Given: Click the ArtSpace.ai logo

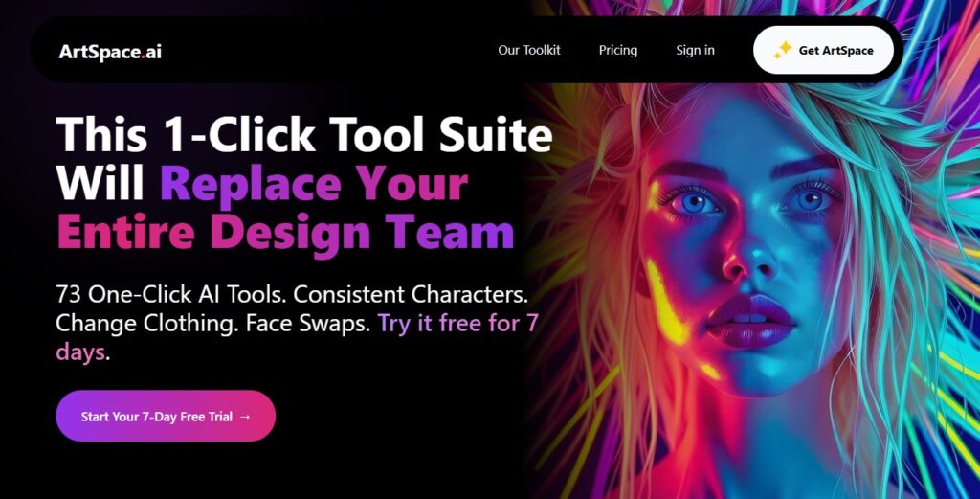Looking at the screenshot, I should (x=110, y=52).
